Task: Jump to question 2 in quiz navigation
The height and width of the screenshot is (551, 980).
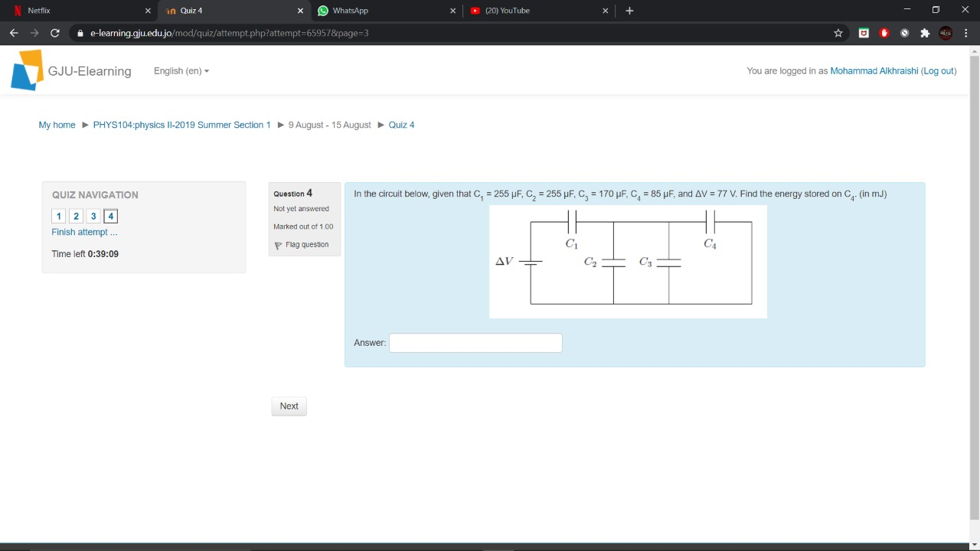Action: coord(77,217)
